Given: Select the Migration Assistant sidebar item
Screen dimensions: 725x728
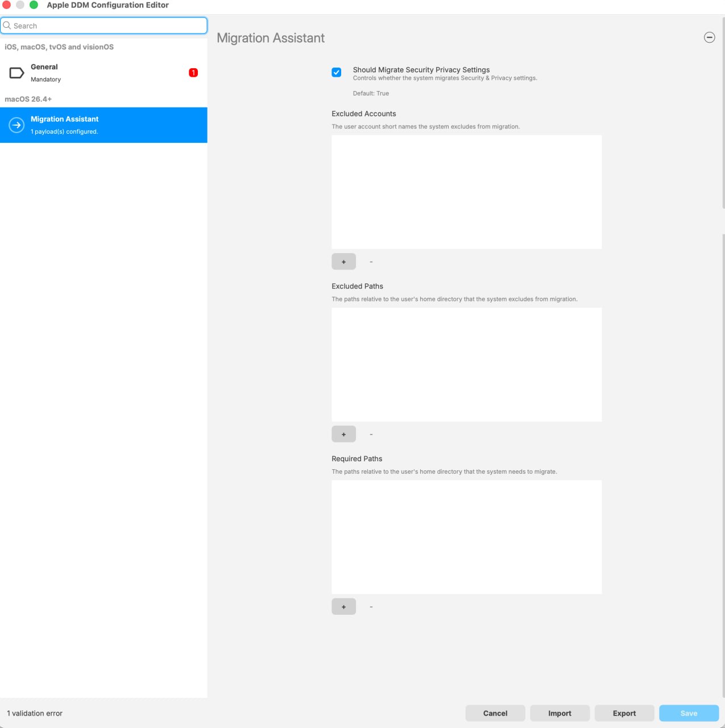Looking at the screenshot, I should click(x=103, y=125).
